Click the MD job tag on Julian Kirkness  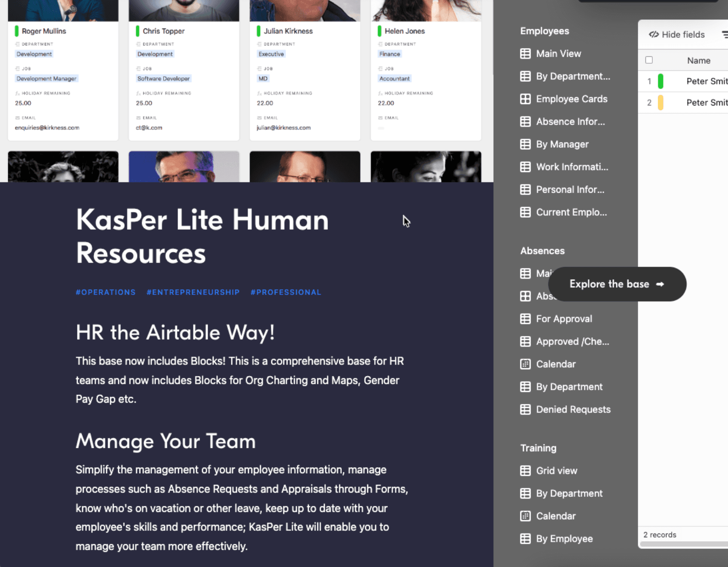pyautogui.click(x=263, y=79)
